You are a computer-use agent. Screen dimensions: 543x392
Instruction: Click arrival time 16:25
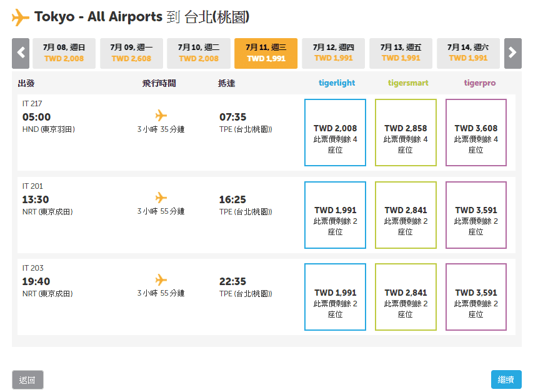point(232,199)
